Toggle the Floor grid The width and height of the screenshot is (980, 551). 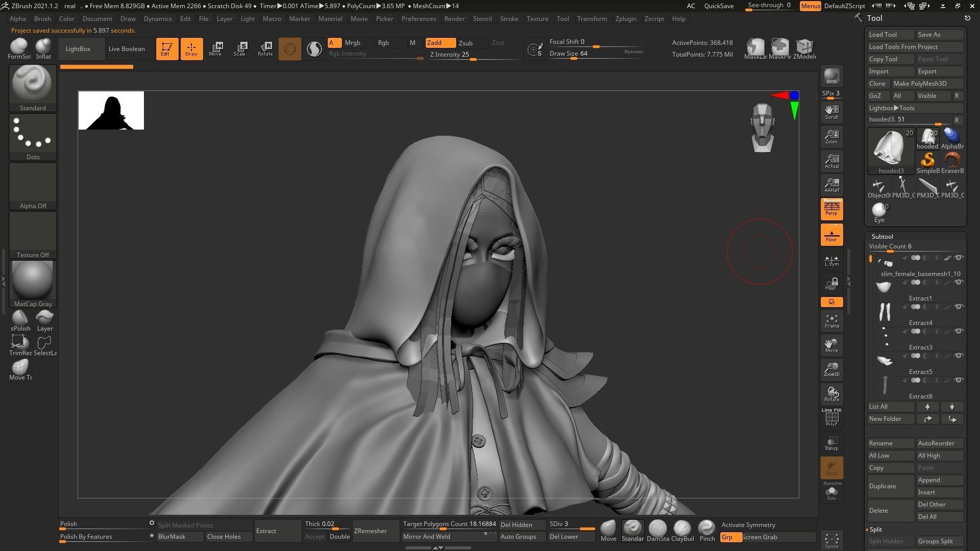(831, 235)
